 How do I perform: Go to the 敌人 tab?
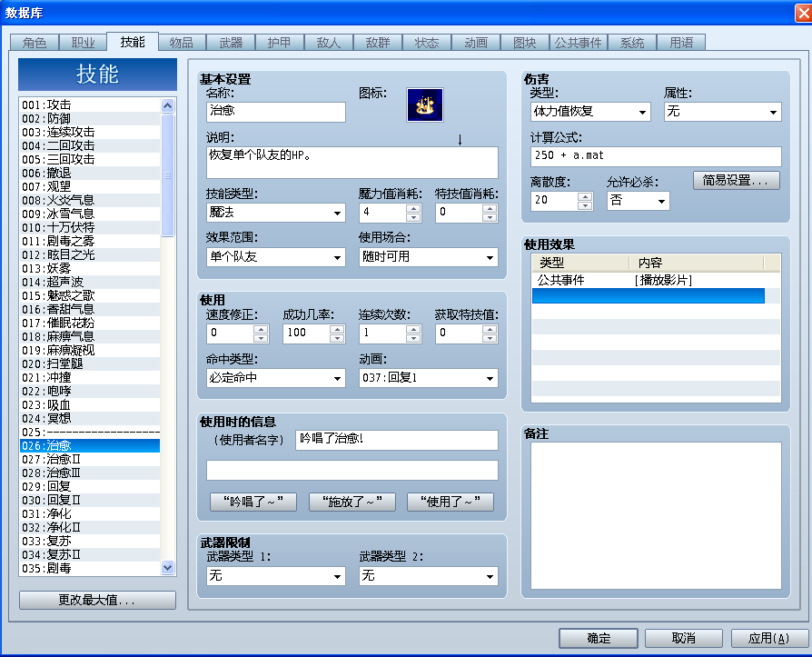[328, 43]
